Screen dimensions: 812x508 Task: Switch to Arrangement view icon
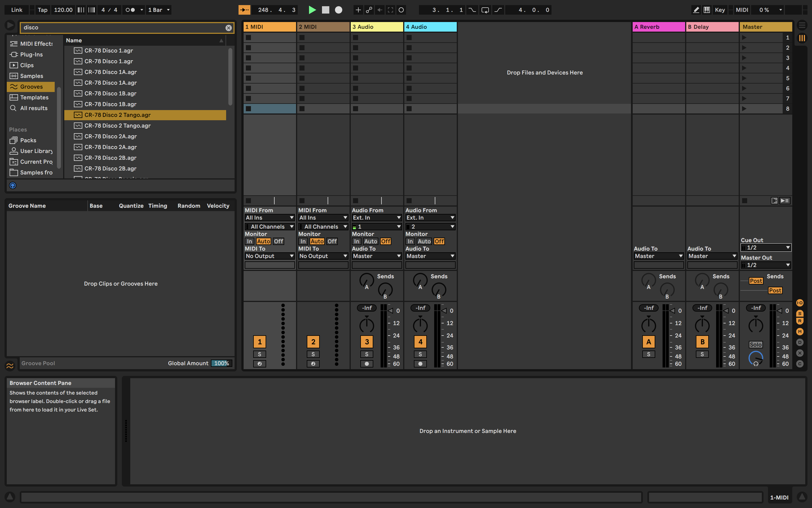(802, 25)
